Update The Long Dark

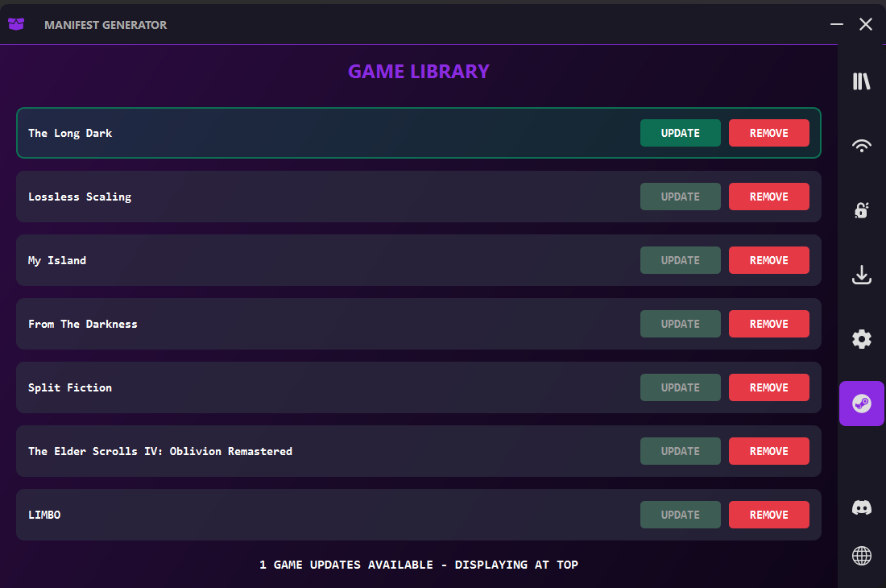pos(680,133)
